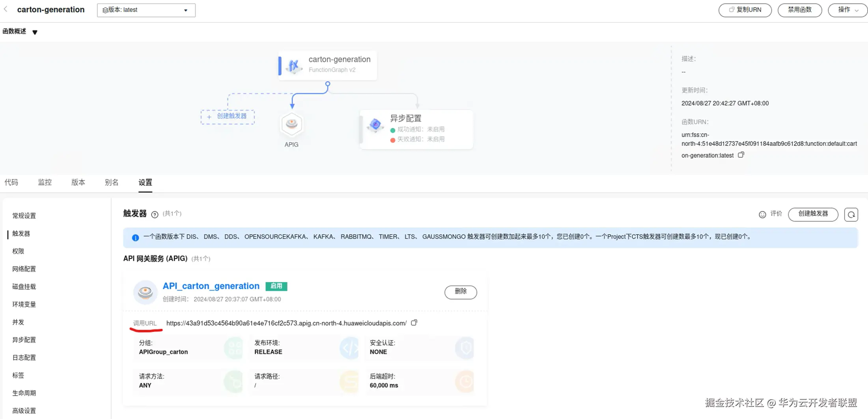The image size is (868, 419).
Task: Open 环境变量 in the sidebar
Action: (x=24, y=304)
